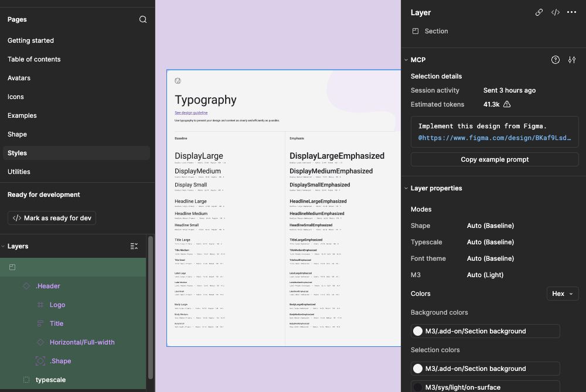
Task: Follow the See design guideline link
Action: [191, 113]
